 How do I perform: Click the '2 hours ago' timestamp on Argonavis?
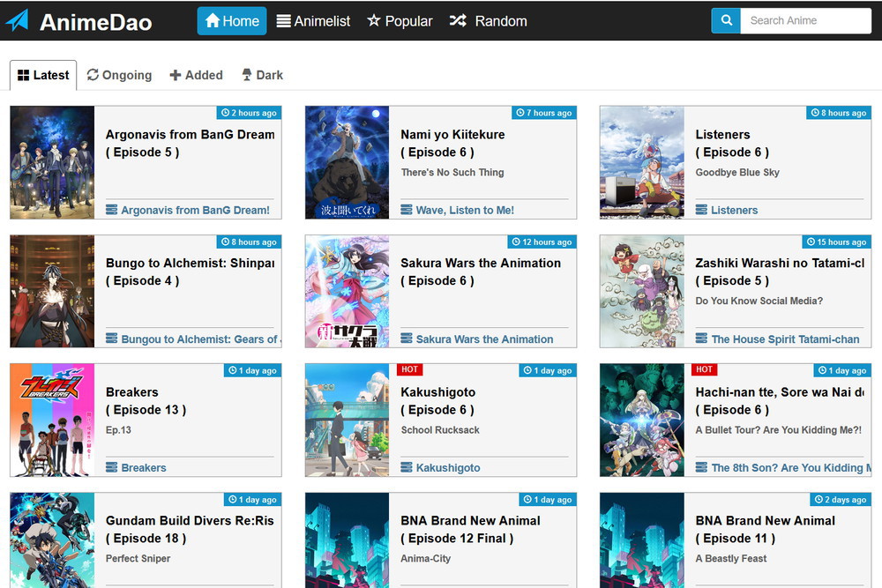[x=250, y=113]
